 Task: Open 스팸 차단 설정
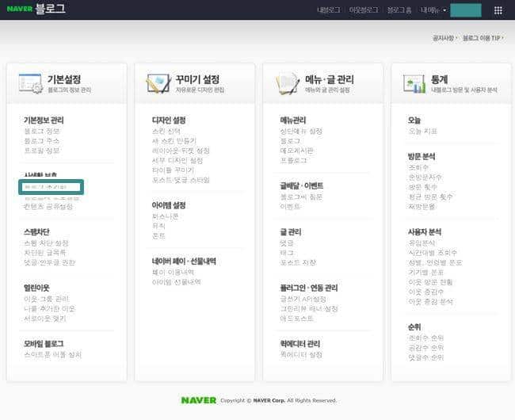(x=46, y=243)
